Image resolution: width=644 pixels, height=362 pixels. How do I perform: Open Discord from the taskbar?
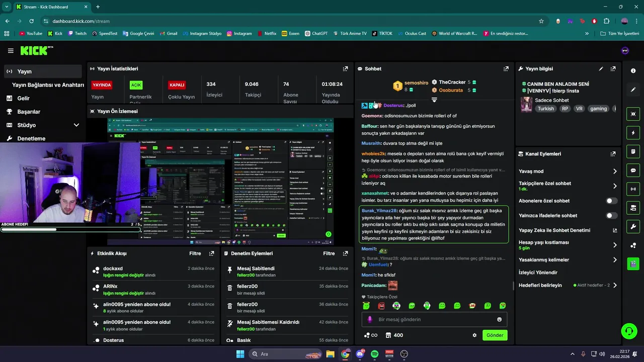[360, 354]
